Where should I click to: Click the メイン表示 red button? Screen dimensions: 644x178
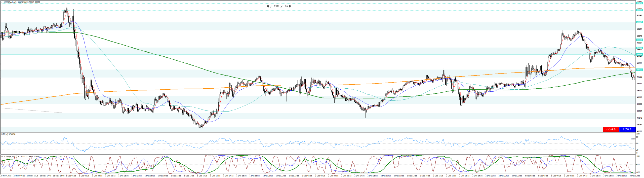(x=611, y=129)
